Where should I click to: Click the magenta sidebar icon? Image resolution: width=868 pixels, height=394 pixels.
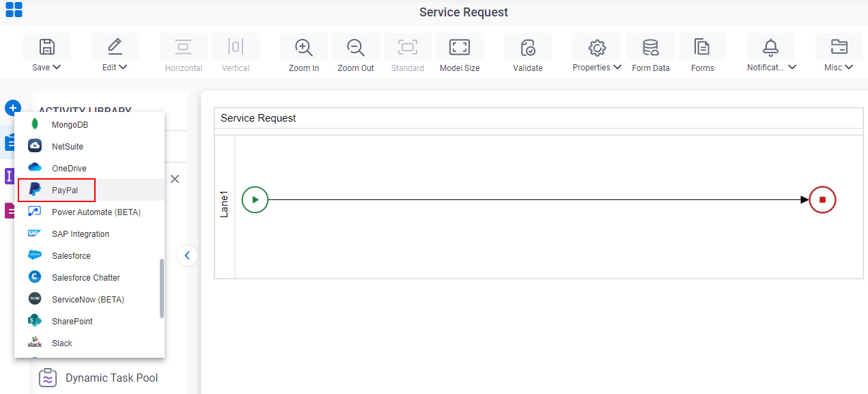(10, 211)
